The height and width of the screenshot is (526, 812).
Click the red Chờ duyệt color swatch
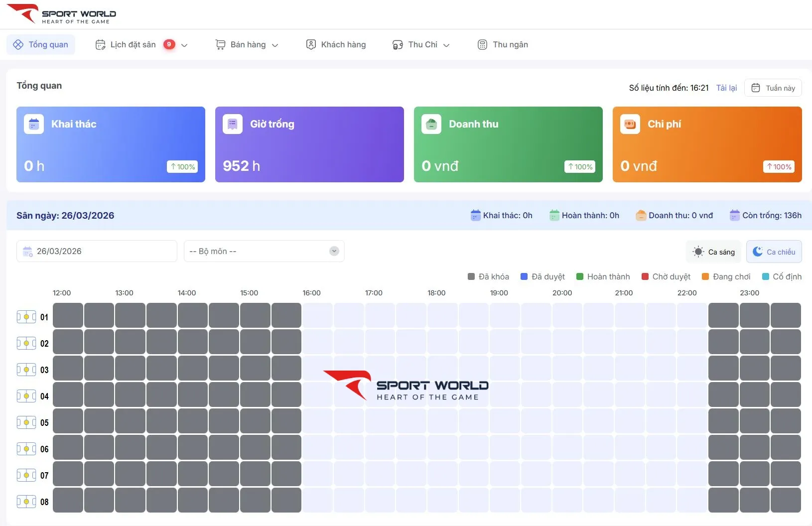pyautogui.click(x=645, y=276)
